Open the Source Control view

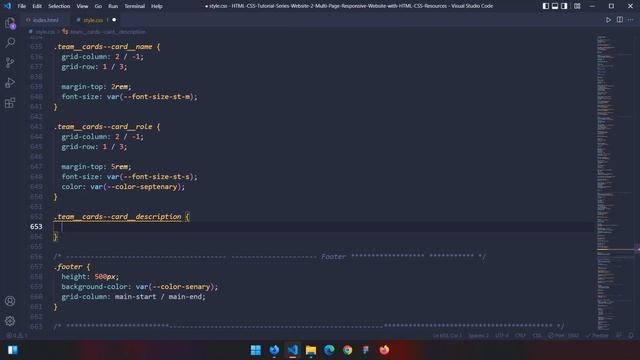click(x=10, y=62)
